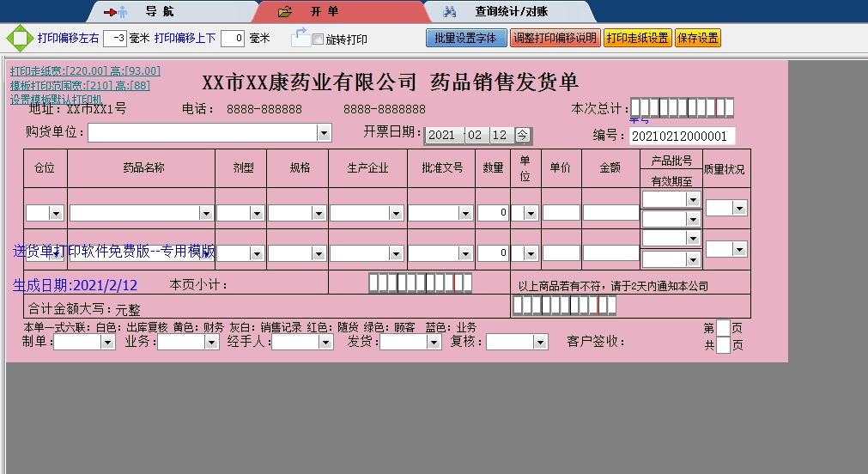The height and width of the screenshot is (474, 868).
Task: Open 打印走纸设置 button
Action: pos(636,39)
